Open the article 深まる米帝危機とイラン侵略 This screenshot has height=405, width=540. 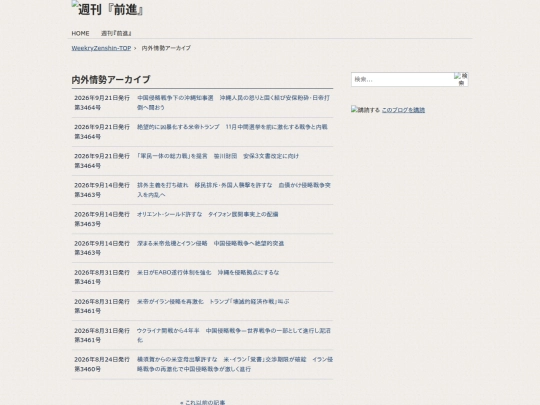pos(210,243)
